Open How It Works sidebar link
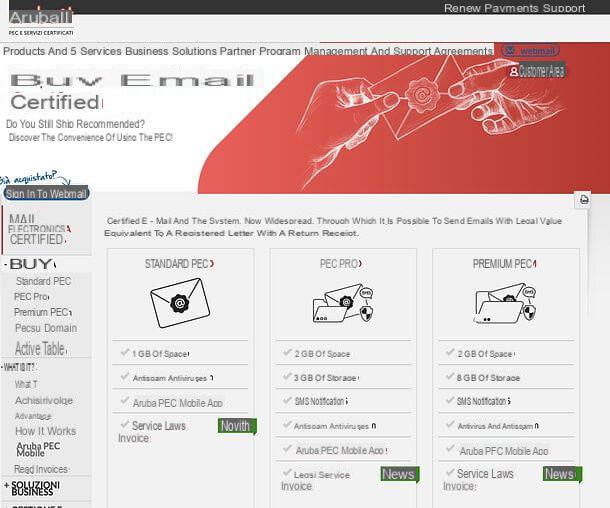 tap(46, 431)
